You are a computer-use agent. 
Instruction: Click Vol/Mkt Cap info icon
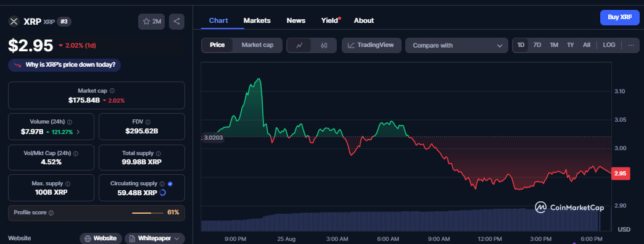[76, 153]
